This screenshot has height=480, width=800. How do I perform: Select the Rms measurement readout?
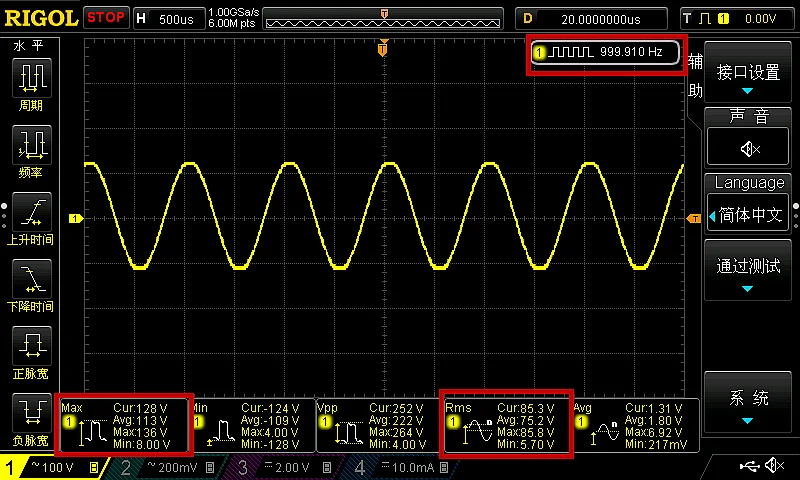[x=507, y=425]
